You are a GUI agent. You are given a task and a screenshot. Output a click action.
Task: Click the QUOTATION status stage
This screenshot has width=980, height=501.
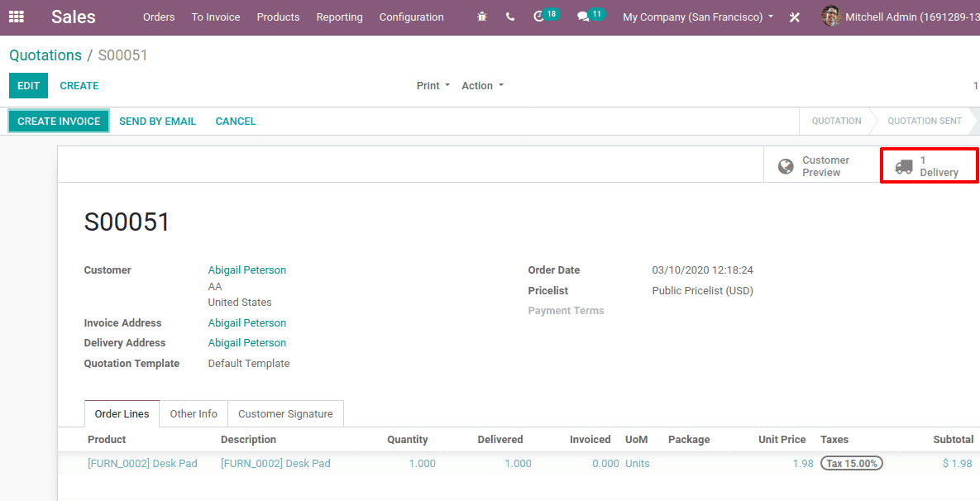(836, 122)
